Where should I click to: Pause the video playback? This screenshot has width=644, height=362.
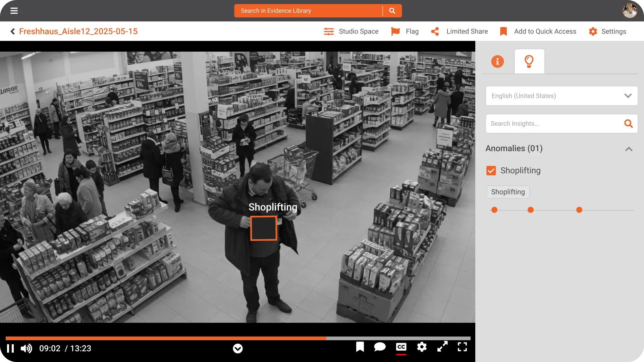tap(10, 349)
